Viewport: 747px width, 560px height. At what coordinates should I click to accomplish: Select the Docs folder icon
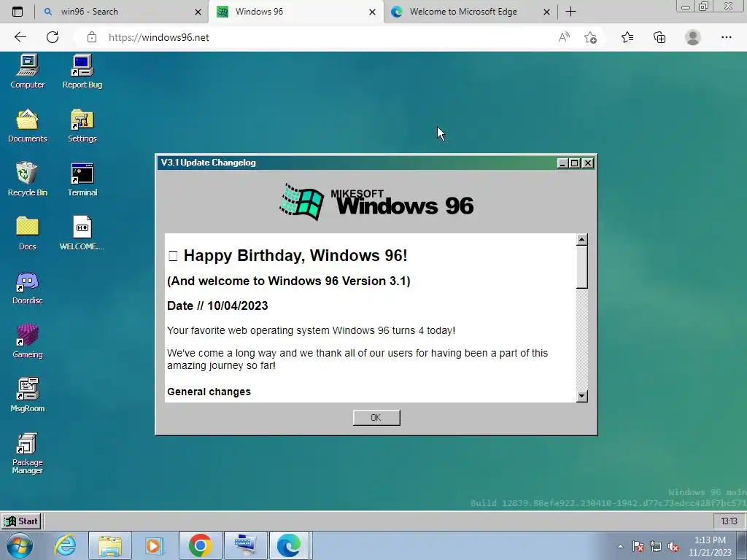coord(27,233)
